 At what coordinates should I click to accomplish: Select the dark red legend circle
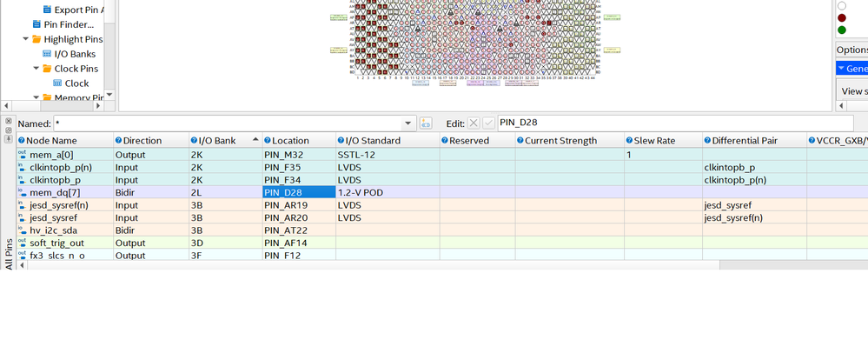tap(842, 17)
